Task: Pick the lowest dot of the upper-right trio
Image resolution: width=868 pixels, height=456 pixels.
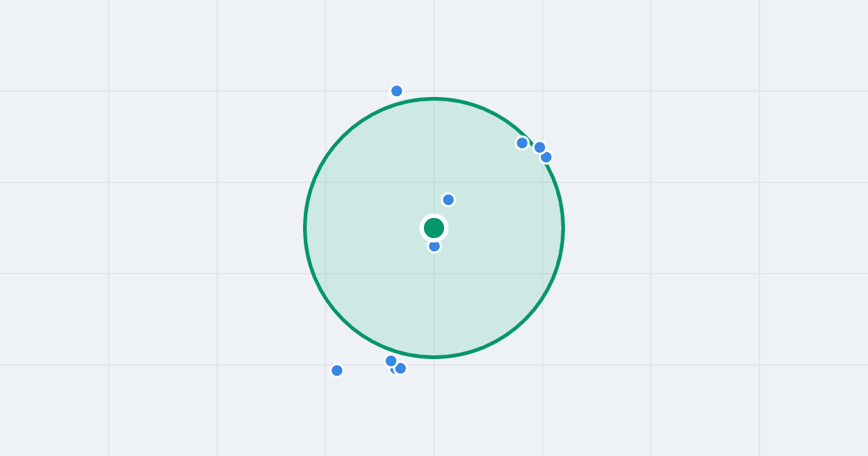Action: point(546,157)
